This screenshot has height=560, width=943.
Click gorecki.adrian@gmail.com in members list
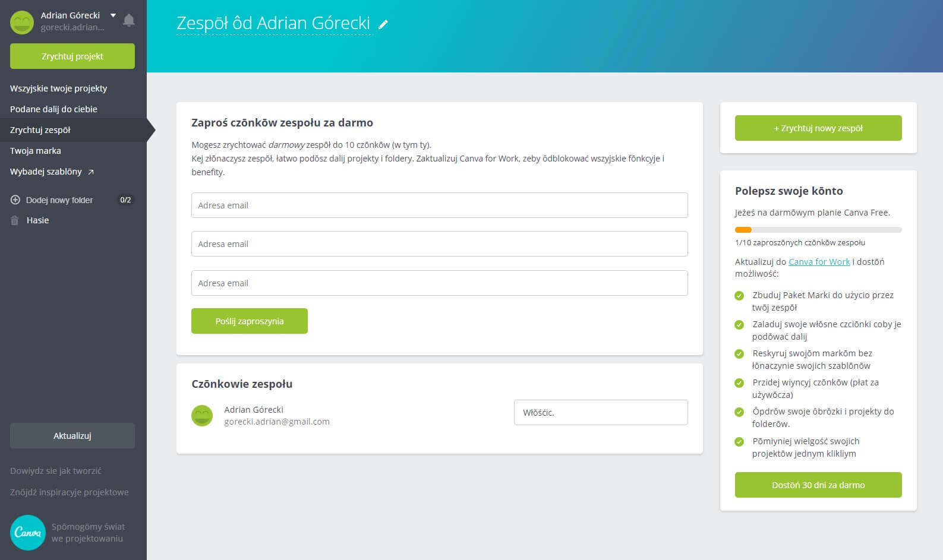277,422
